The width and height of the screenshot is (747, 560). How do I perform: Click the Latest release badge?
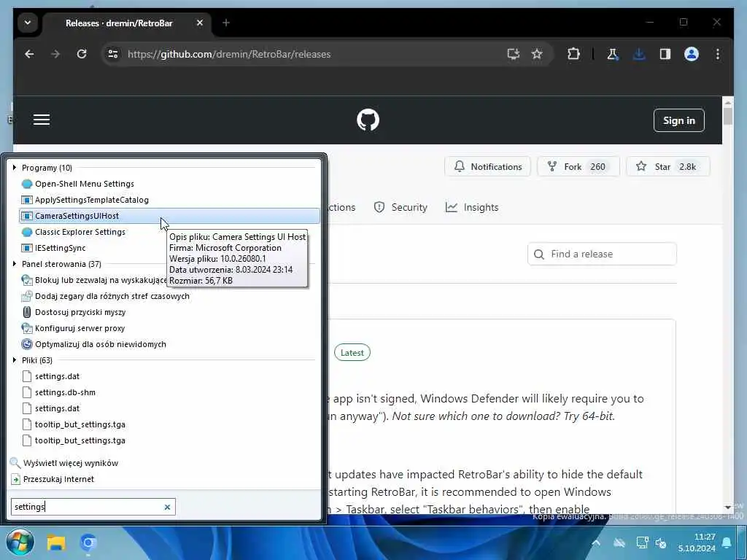tap(352, 353)
